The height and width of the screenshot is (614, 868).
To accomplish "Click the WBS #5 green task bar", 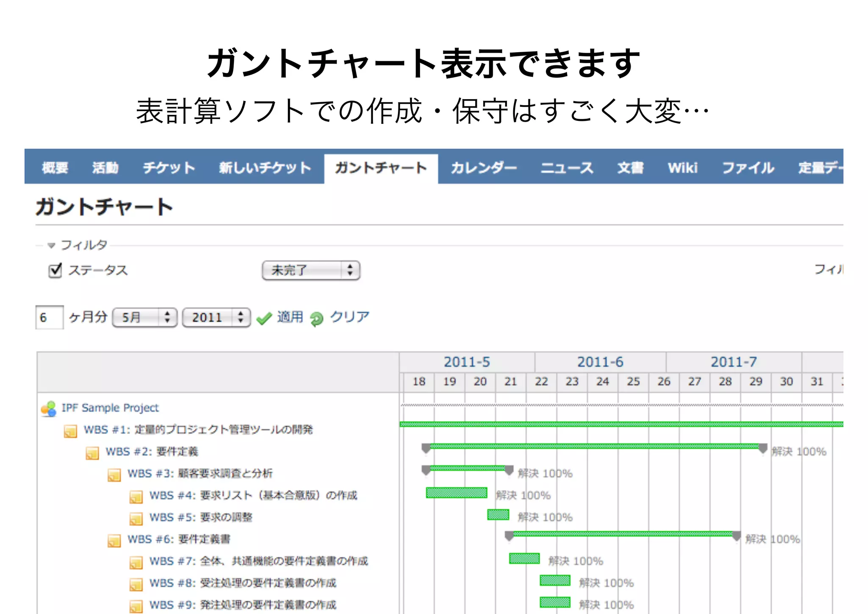I will [498, 515].
